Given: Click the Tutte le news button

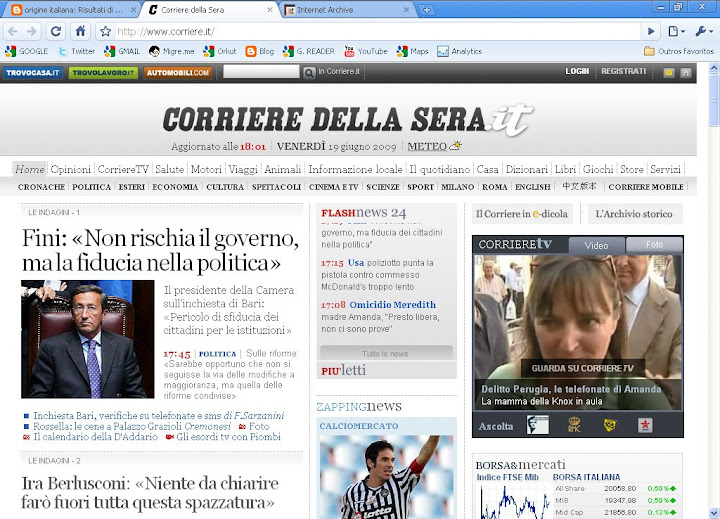Looking at the screenshot, I should 386,353.
